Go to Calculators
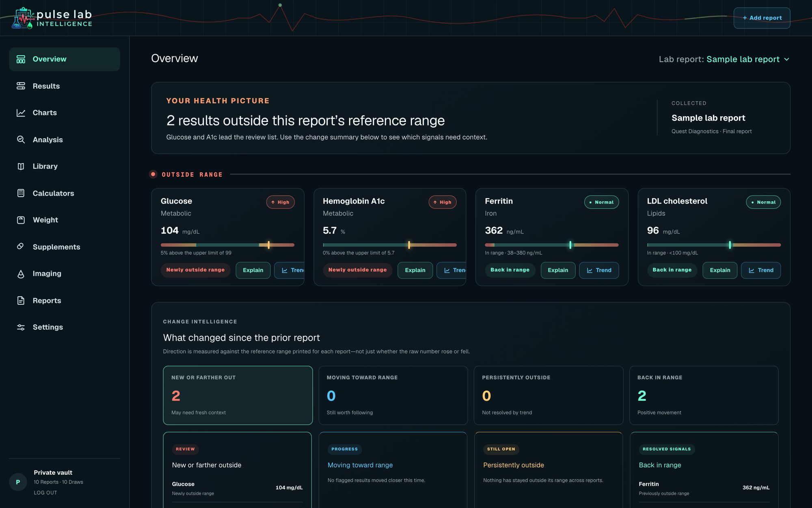This screenshot has width=812, height=508. coord(65,193)
